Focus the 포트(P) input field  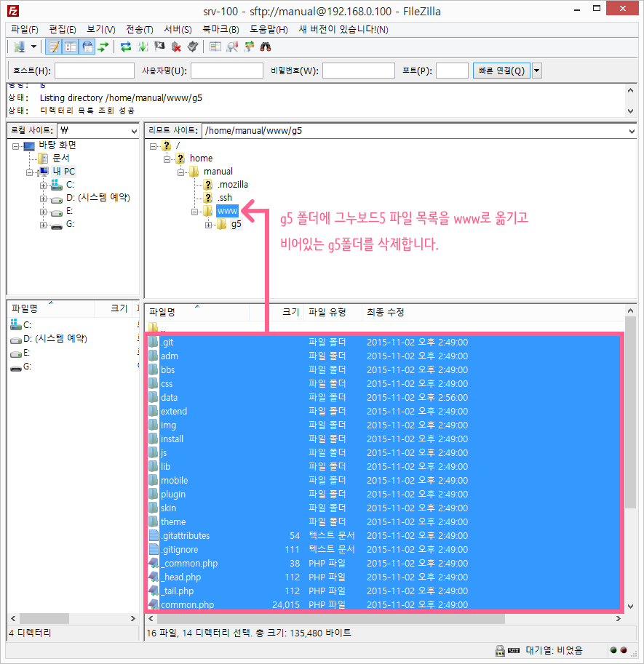coord(452,71)
